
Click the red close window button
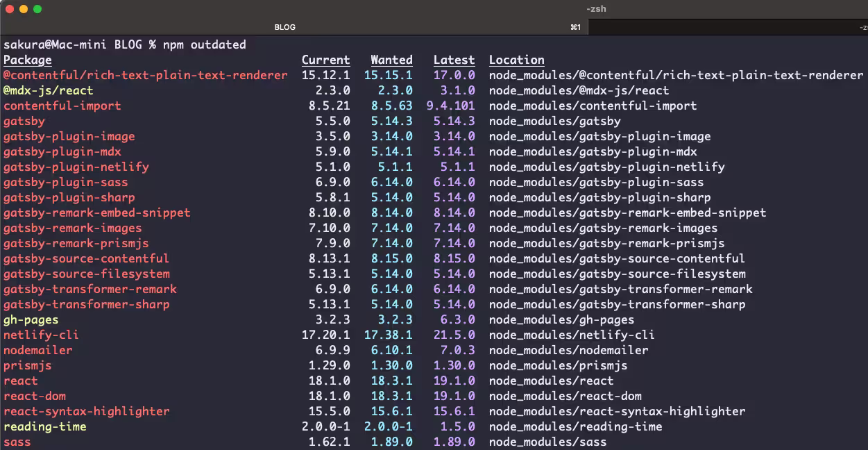10,9
